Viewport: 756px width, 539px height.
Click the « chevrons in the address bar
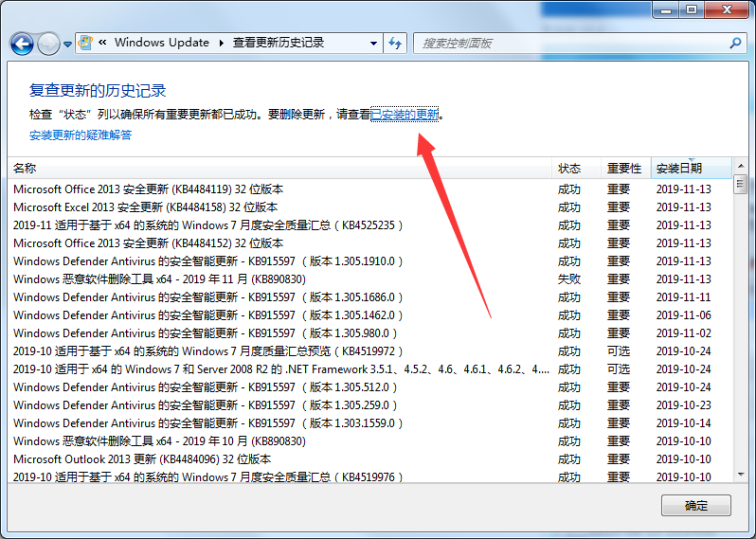[x=102, y=43]
